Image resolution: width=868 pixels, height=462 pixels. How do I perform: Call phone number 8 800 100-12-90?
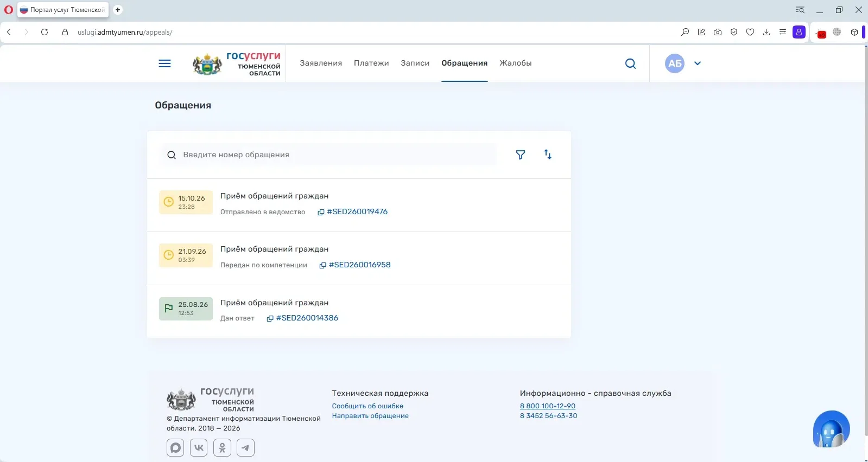point(548,406)
